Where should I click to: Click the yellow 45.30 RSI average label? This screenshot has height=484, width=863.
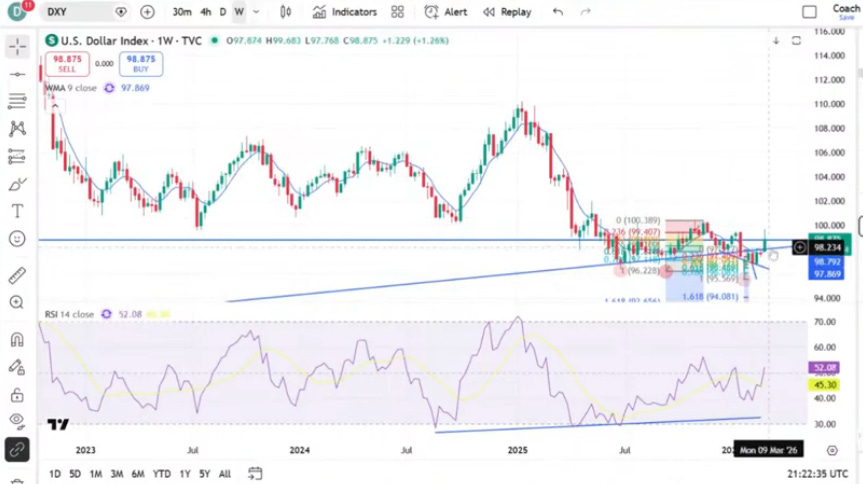(x=824, y=385)
